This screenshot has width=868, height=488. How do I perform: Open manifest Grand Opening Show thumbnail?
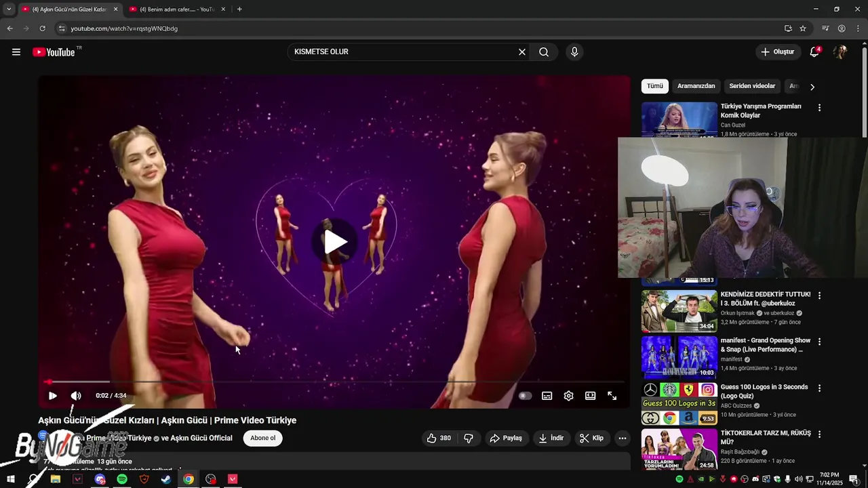pos(679,357)
